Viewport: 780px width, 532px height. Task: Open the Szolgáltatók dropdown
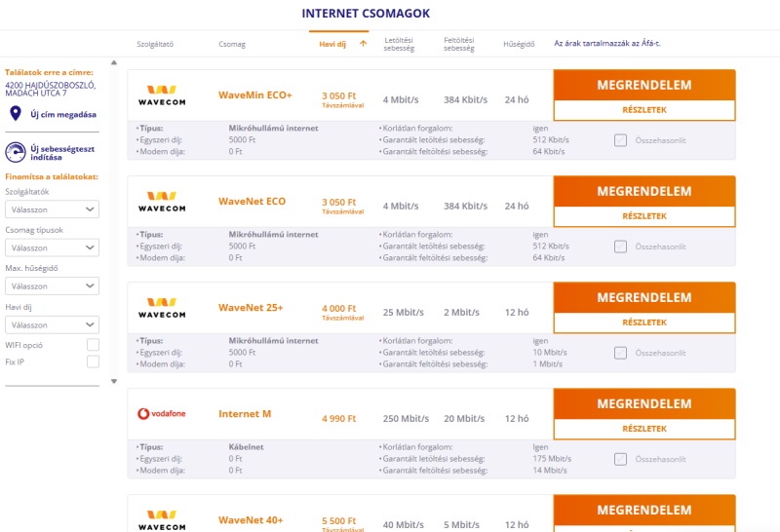pos(53,209)
